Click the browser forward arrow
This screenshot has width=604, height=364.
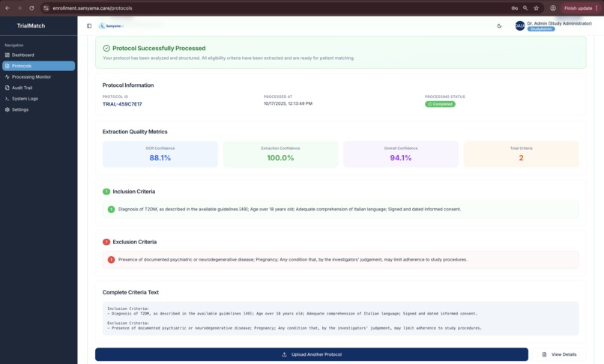[19, 8]
